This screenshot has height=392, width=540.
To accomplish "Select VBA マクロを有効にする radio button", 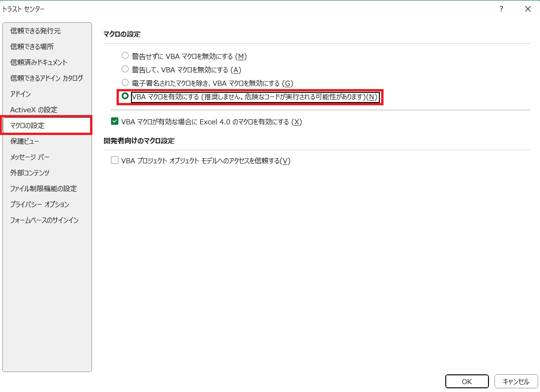I will point(125,96).
